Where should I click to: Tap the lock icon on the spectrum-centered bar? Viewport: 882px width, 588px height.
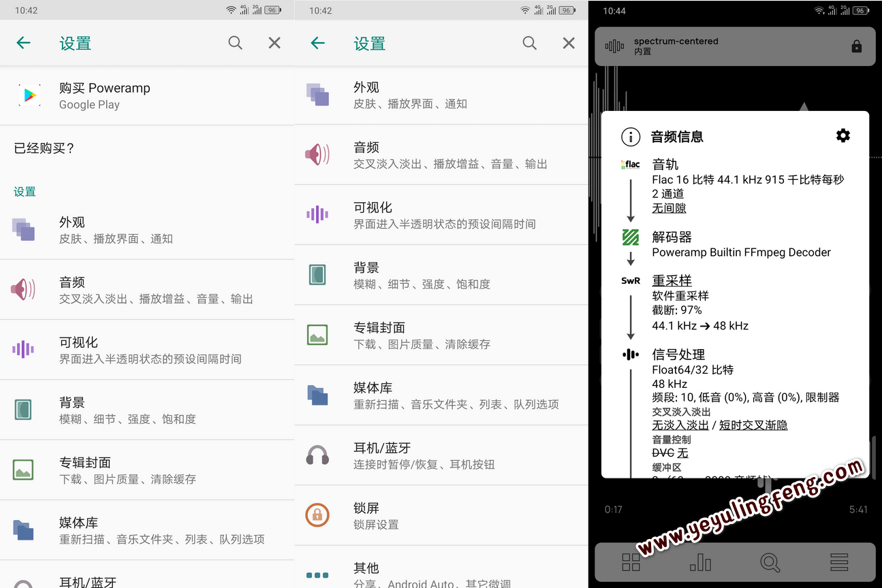857,46
